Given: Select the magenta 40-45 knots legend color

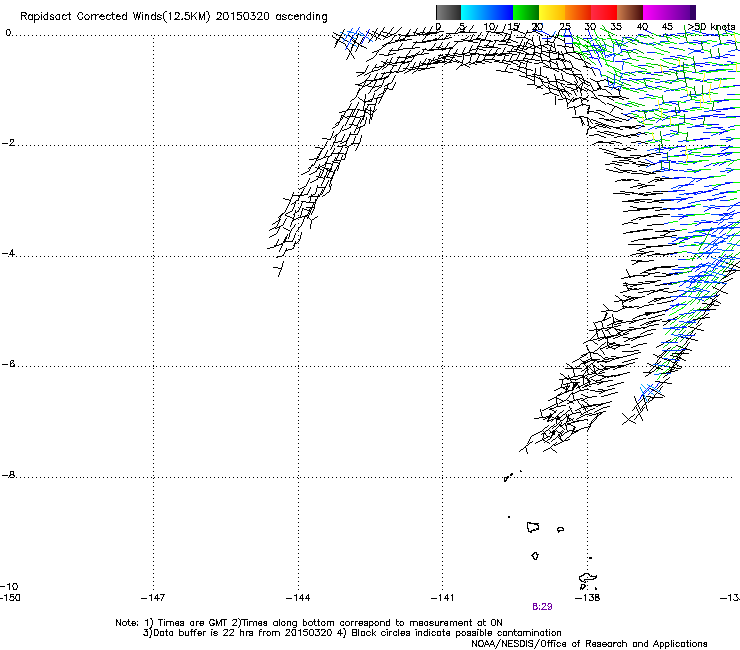Looking at the screenshot, I should (x=656, y=12).
